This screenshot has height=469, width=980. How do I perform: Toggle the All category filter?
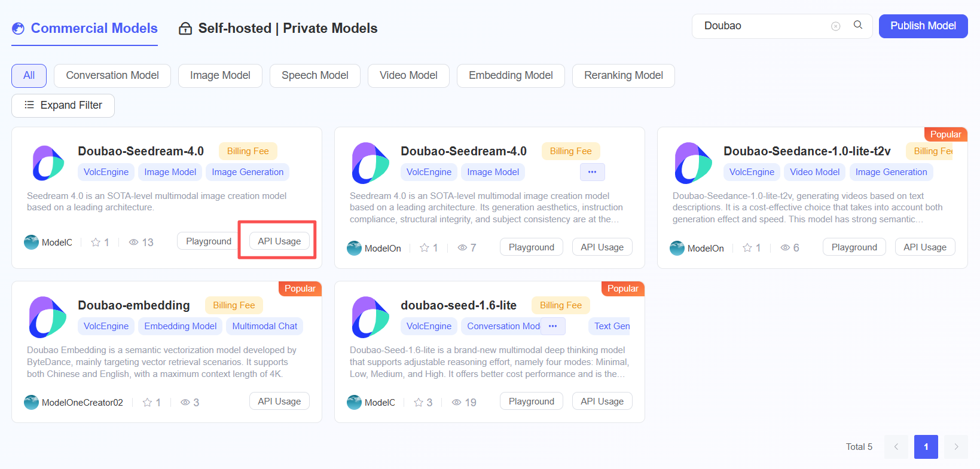[29, 75]
